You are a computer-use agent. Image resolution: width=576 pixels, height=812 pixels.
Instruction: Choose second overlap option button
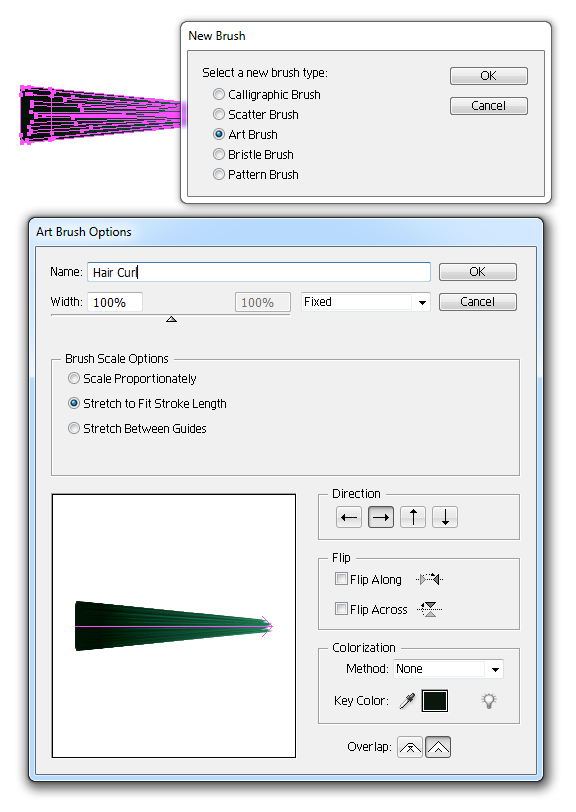[438, 747]
